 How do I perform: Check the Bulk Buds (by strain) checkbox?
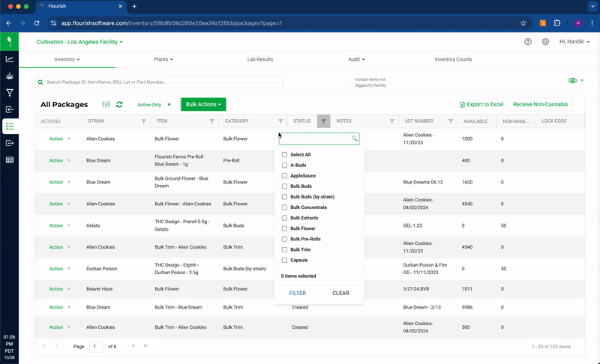[284, 197]
